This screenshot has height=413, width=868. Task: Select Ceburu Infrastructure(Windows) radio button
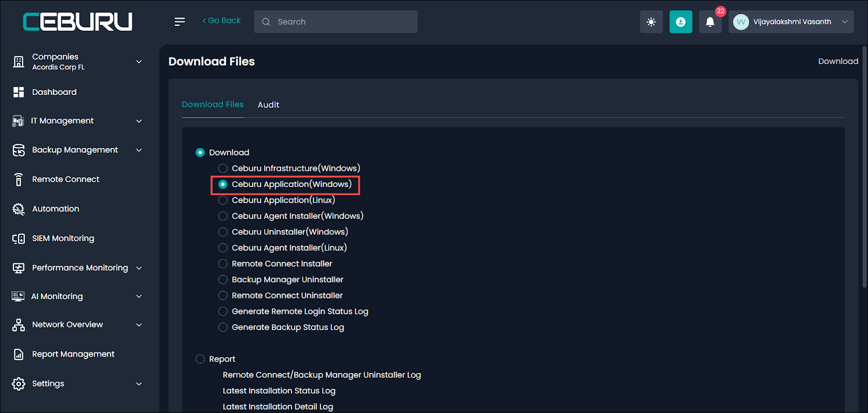click(x=223, y=169)
